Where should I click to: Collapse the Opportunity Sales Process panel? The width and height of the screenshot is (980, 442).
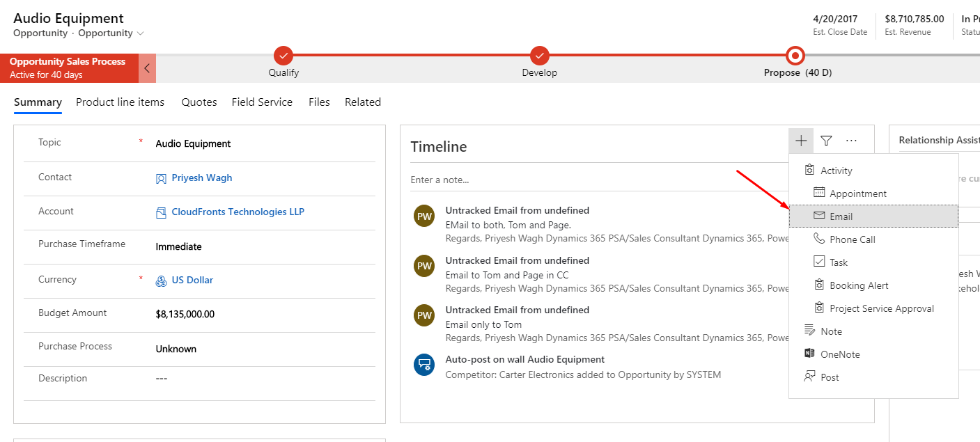tap(147, 68)
